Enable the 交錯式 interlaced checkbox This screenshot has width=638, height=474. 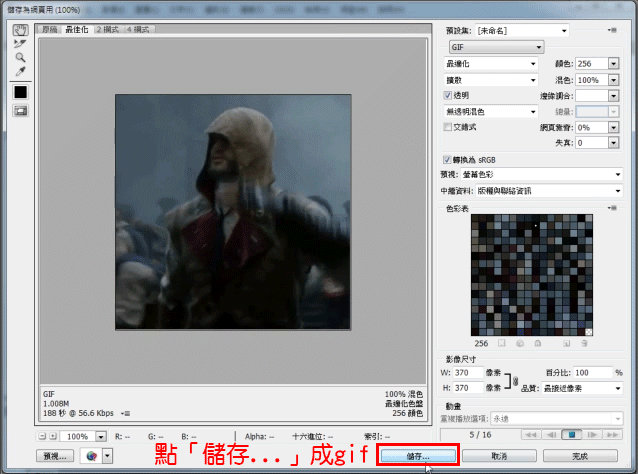point(448,127)
